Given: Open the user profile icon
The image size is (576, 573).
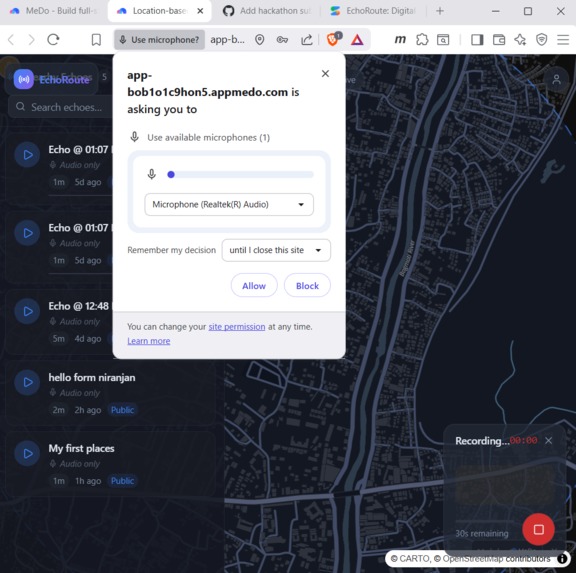Looking at the screenshot, I should (557, 79).
